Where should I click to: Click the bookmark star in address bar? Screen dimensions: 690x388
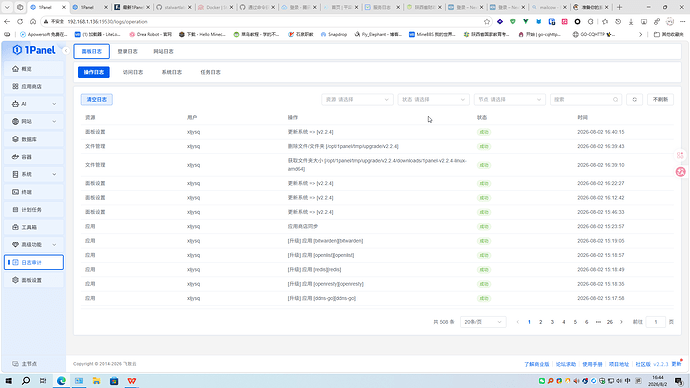click(487, 21)
